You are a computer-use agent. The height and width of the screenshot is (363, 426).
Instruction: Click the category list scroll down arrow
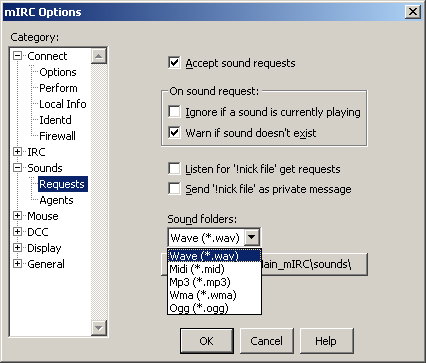(x=99, y=328)
